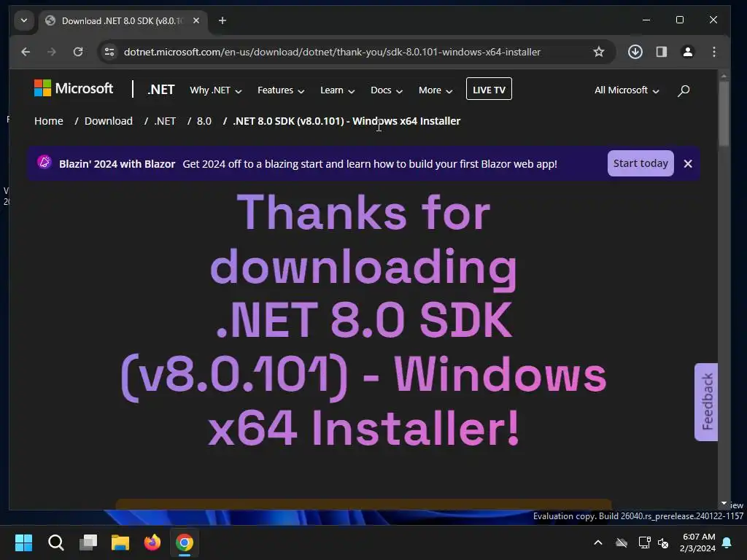Open Task View on the taskbar
This screenshot has height=560, width=747.
click(88, 542)
